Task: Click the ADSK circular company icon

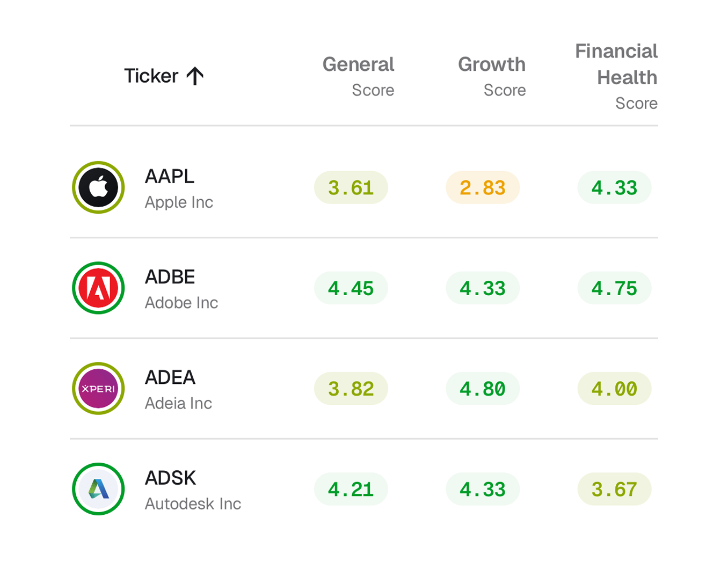Action: (x=98, y=488)
